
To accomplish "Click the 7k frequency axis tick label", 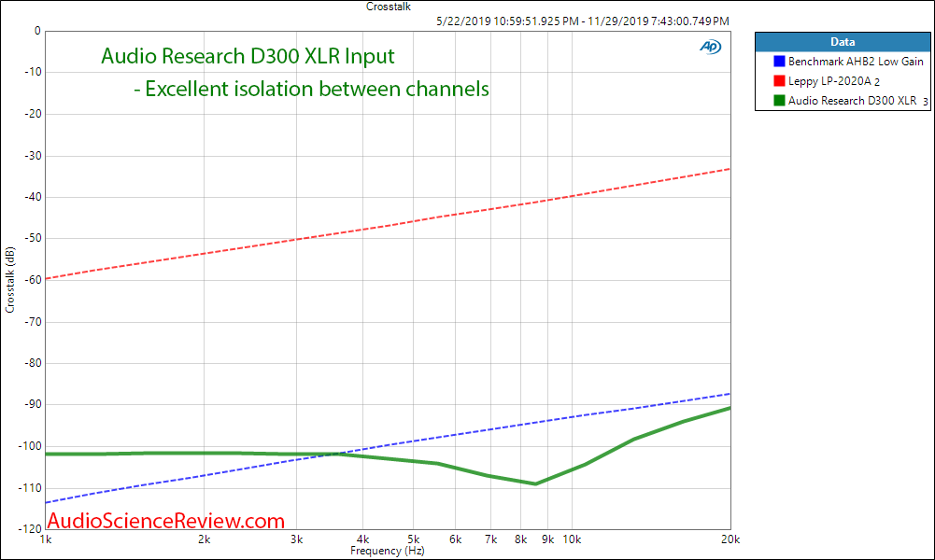I will pos(490,539).
